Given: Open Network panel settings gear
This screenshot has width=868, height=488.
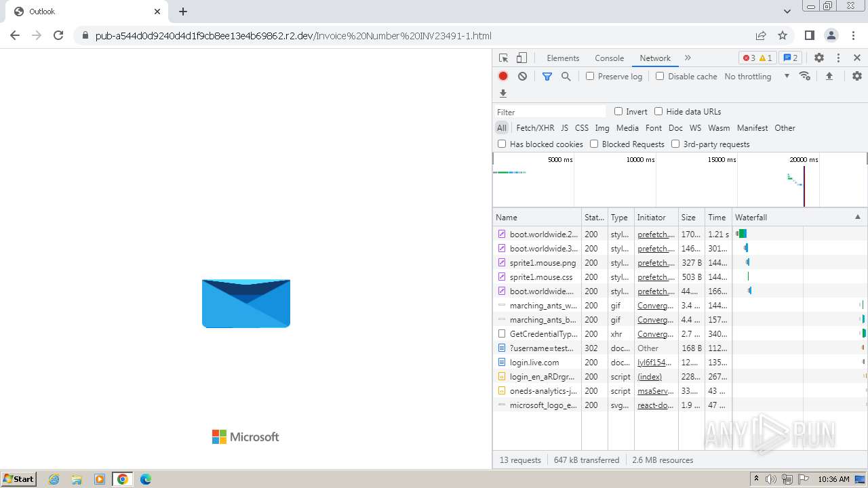Looking at the screenshot, I should pyautogui.click(x=857, y=77).
